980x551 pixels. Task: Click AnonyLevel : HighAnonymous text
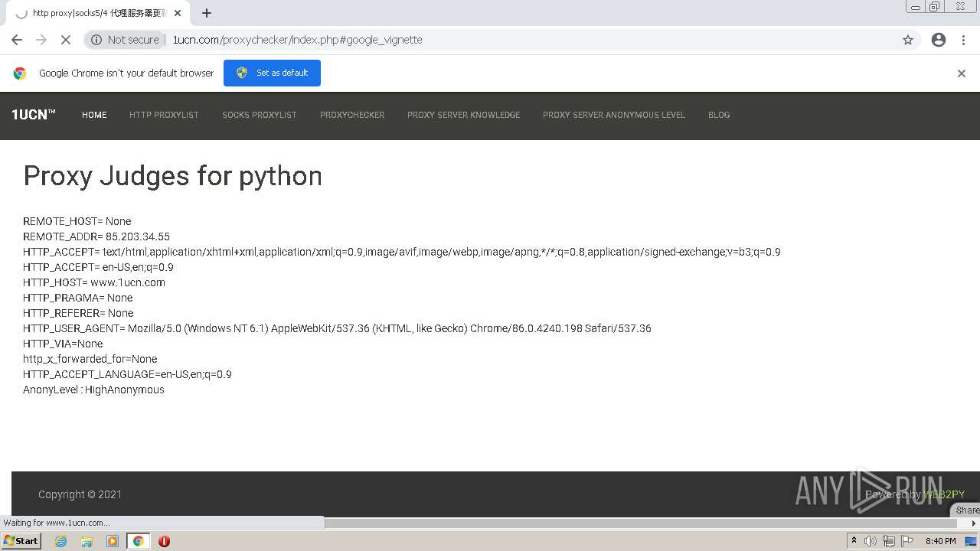tap(93, 390)
